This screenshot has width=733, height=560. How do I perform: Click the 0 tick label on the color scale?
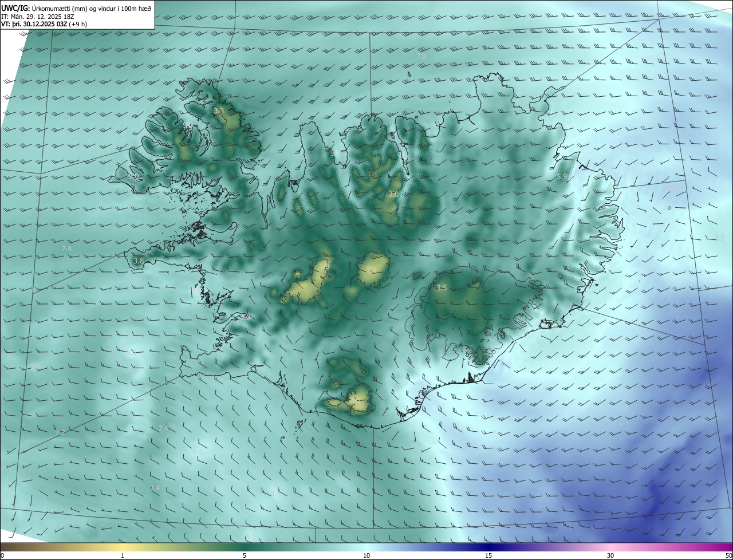point(2,555)
